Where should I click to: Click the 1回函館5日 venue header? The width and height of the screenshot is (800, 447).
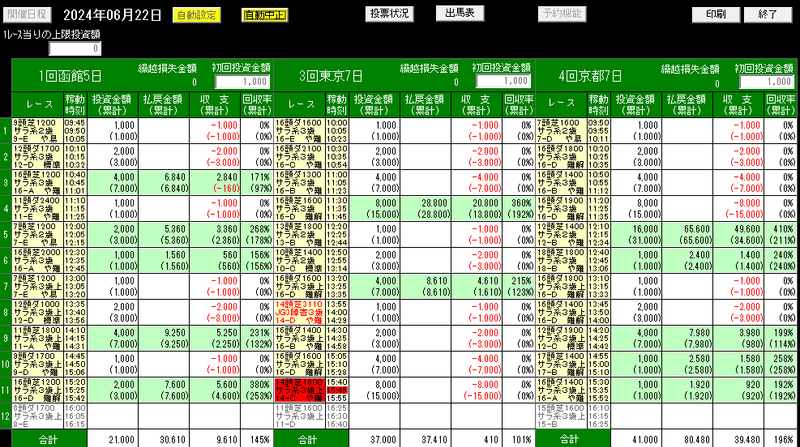coord(70,76)
